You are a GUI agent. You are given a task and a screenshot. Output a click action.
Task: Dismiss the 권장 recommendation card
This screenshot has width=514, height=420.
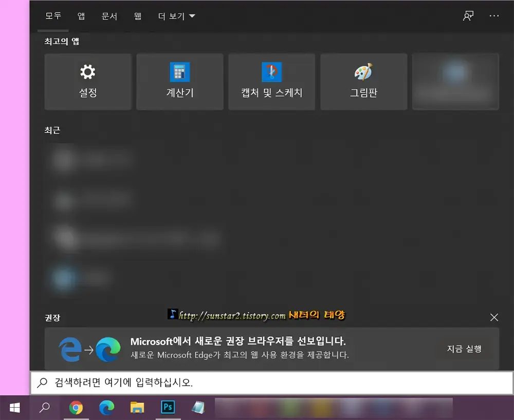tap(494, 317)
